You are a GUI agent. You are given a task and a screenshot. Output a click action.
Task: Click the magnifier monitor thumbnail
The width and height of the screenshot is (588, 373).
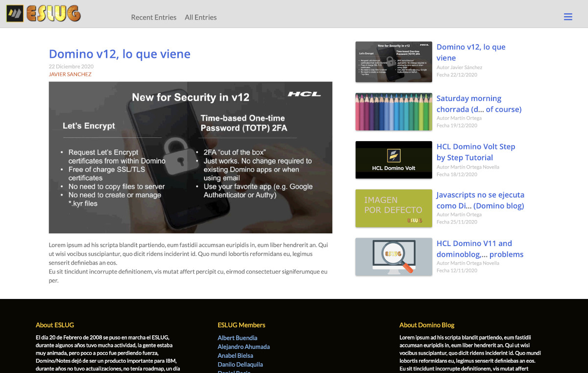click(393, 257)
